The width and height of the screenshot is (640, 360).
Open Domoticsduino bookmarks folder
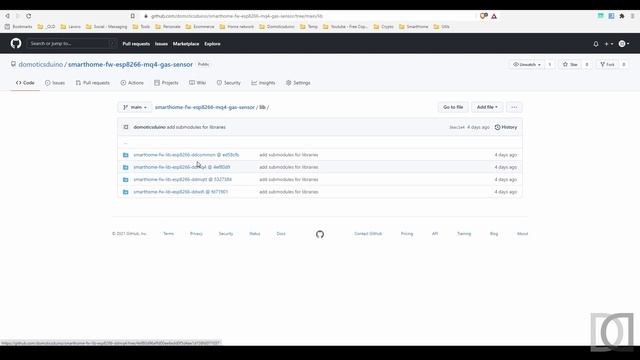click(x=277, y=27)
